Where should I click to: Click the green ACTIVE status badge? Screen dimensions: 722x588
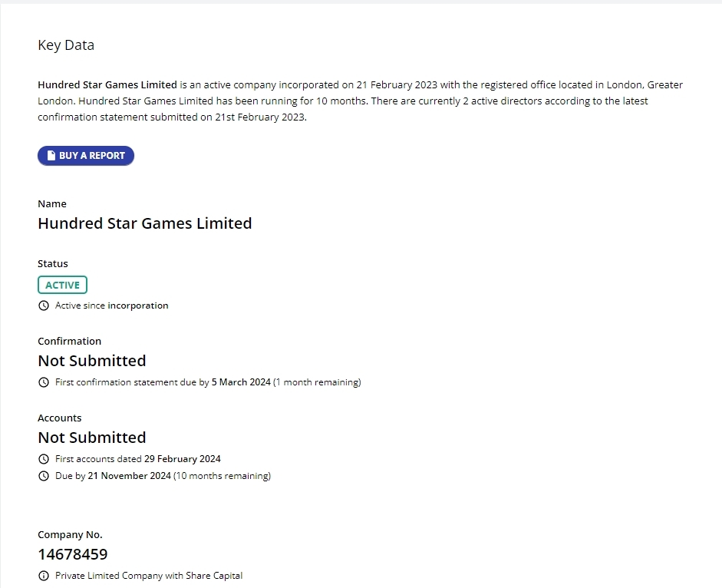(x=62, y=285)
